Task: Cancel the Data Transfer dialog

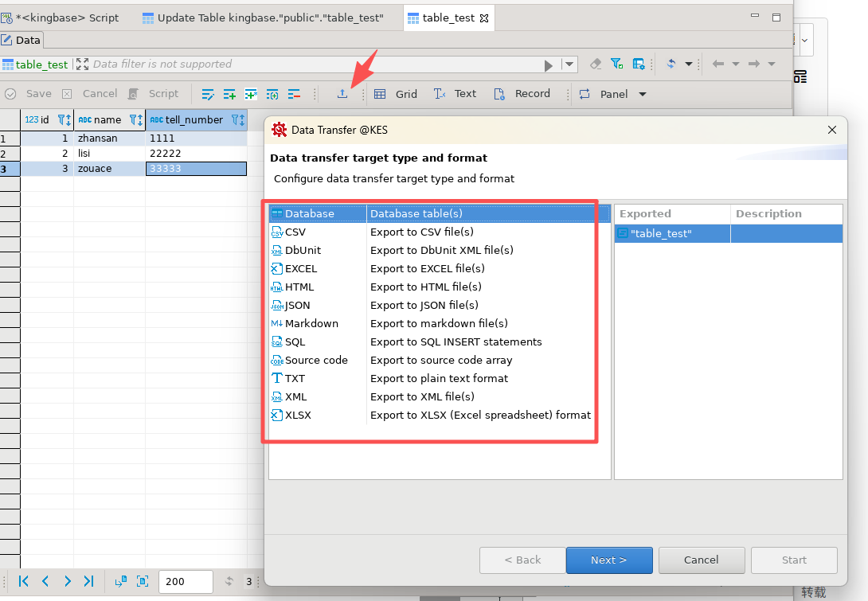Action: coord(702,560)
